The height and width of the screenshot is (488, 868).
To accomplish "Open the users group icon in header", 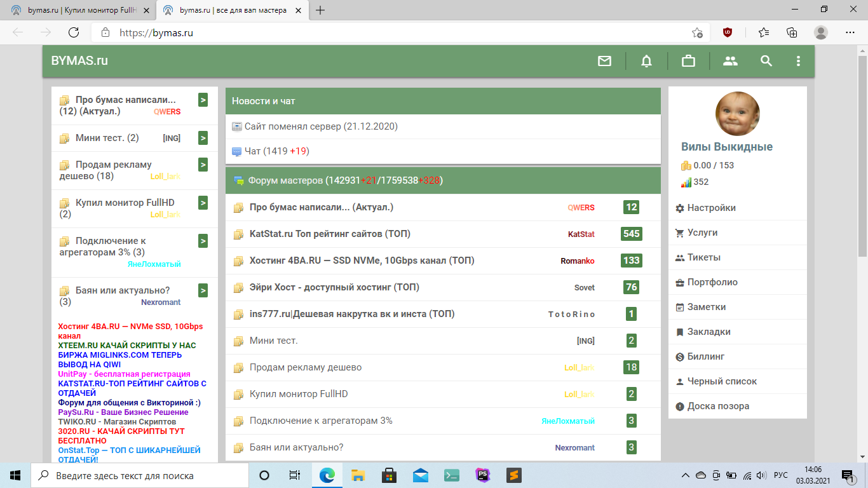I will point(730,61).
